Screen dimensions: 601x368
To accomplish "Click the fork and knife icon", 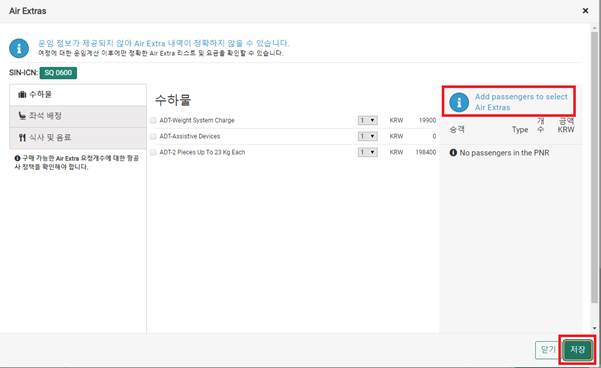I will point(22,138).
